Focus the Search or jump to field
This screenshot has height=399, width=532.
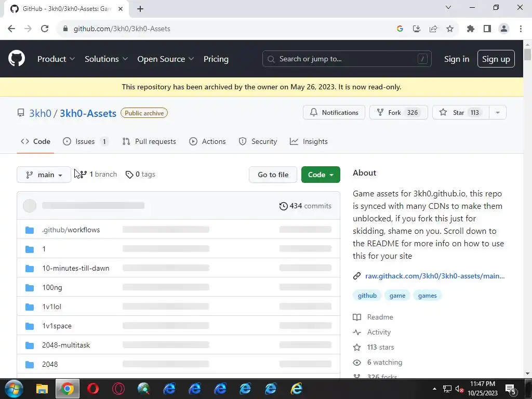point(347,59)
